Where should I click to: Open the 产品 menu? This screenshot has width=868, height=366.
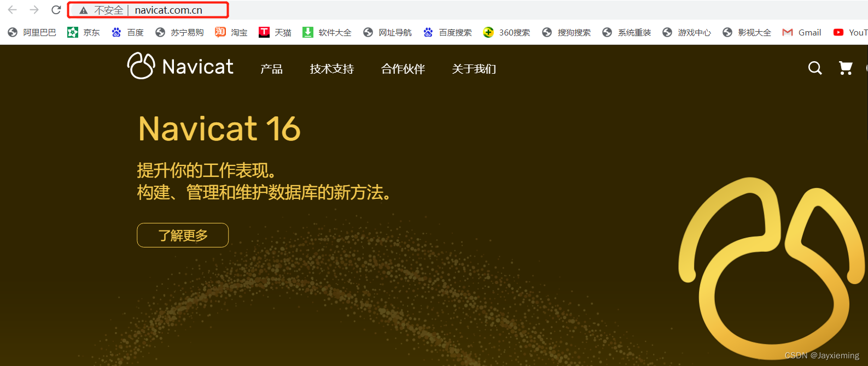(x=271, y=69)
